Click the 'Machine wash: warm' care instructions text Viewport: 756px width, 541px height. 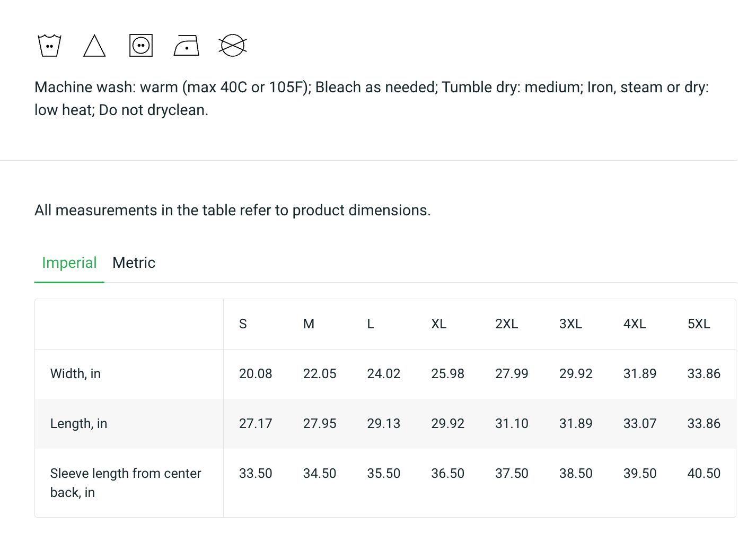coord(372,99)
